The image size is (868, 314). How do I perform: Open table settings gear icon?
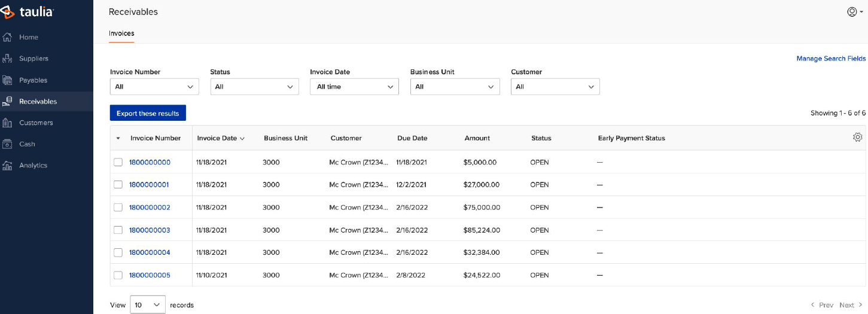(x=857, y=137)
